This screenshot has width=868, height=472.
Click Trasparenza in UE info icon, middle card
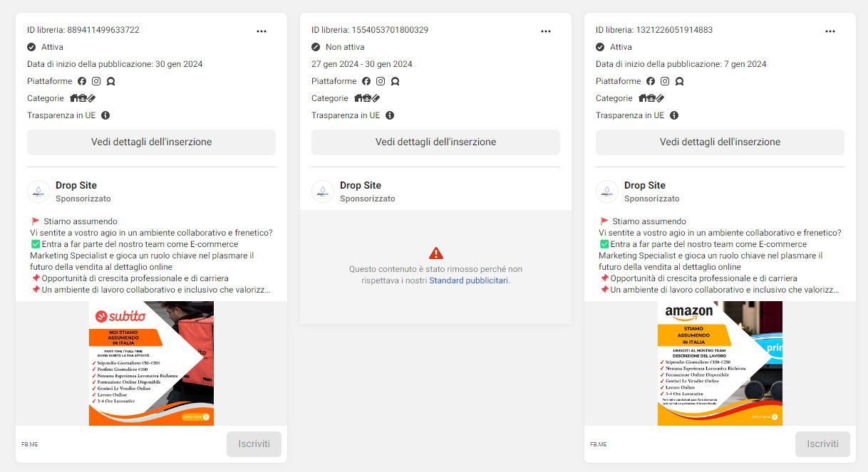pyautogui.click(x=390, y=115)
